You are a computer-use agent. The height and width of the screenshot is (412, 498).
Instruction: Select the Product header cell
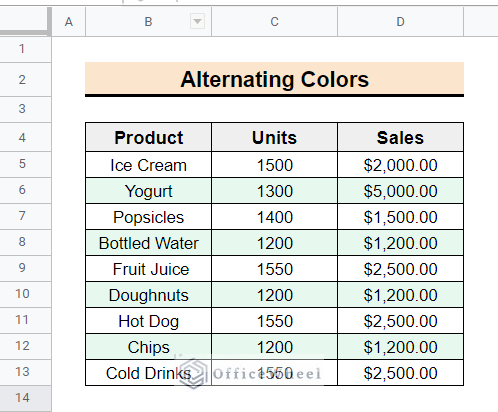tap(148, 137)
